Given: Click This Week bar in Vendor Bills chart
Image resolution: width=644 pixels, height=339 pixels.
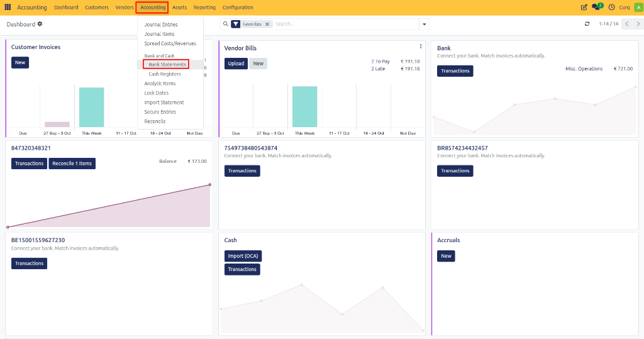Looking at the screenshot, I should [305, 107].
